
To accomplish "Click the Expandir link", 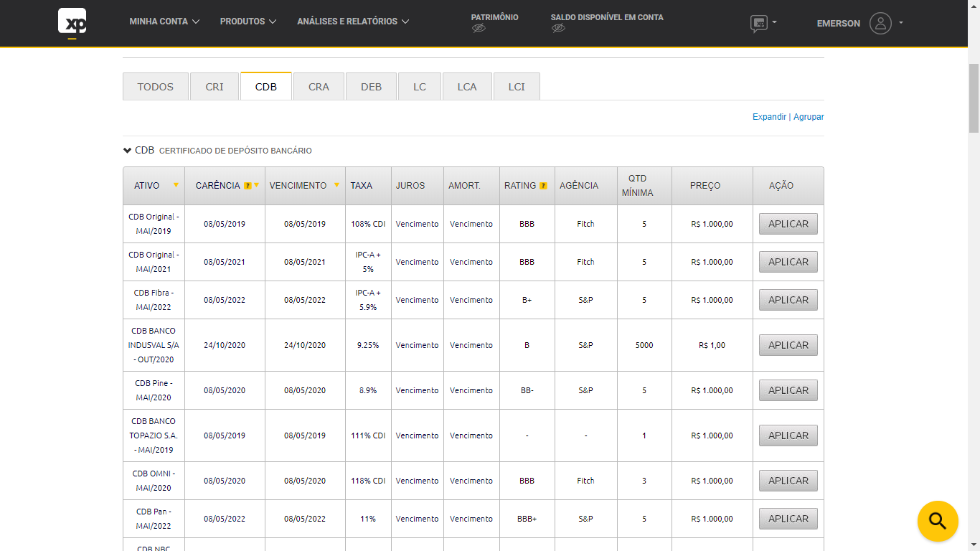I will (769, 117).
